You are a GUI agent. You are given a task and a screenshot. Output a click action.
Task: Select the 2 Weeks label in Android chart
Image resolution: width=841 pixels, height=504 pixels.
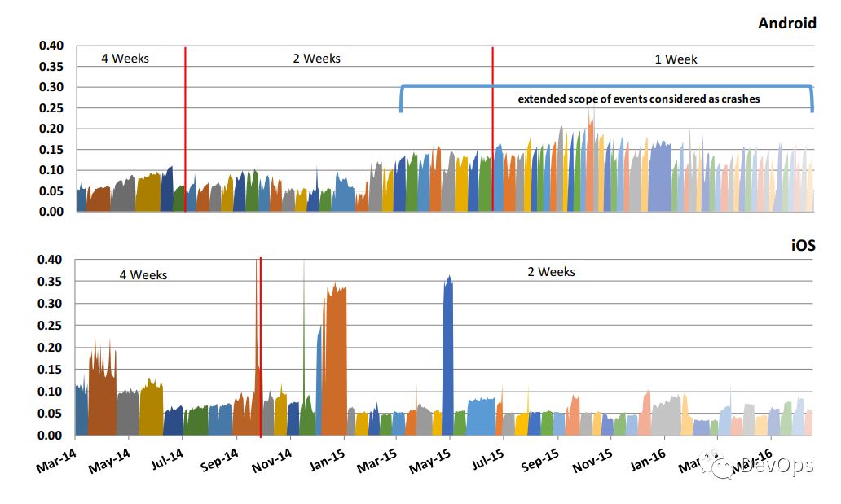point(316,59)
